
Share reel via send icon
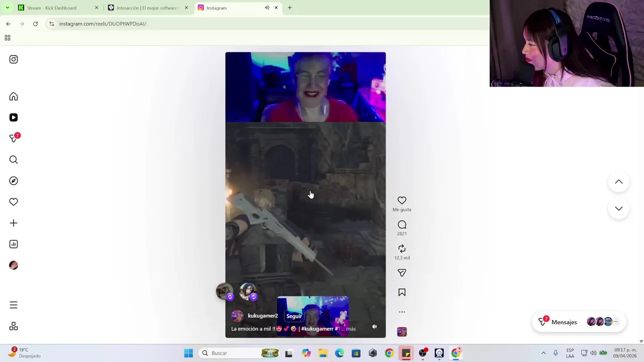pos(402,273)
